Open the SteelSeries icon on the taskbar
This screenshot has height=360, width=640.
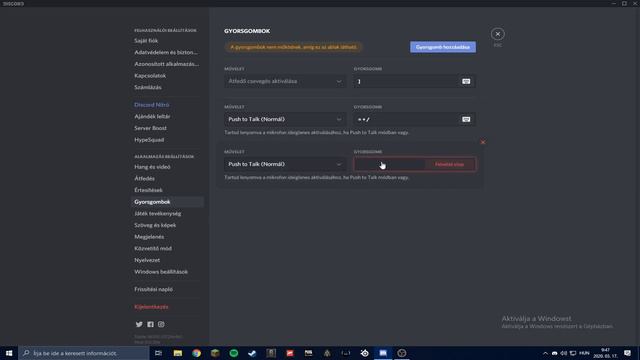(x=364, y=353)
